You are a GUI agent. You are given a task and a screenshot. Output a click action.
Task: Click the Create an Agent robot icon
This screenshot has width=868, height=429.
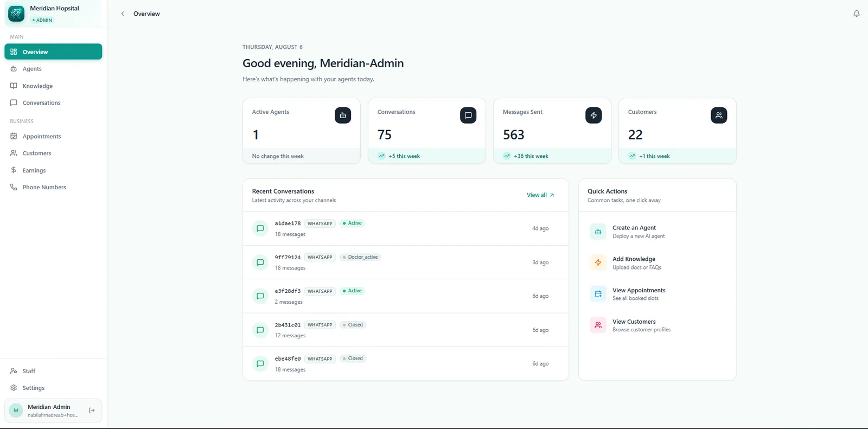(598, 232)
